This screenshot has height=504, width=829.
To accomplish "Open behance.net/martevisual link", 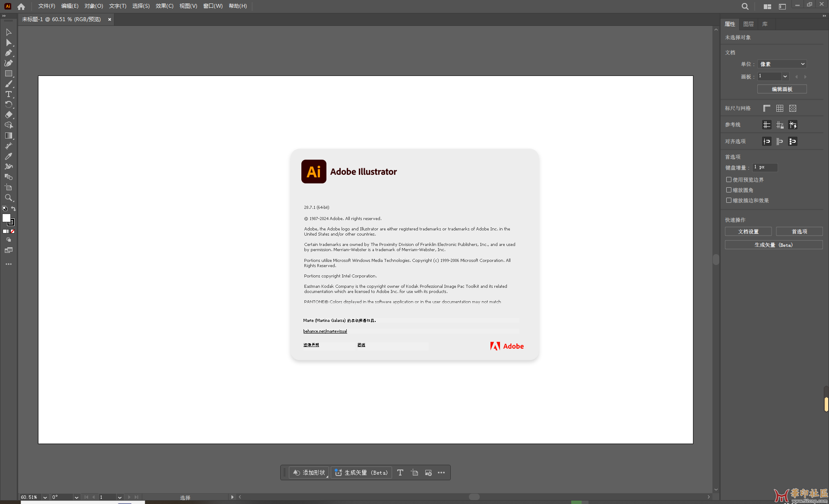I will 325,331.
